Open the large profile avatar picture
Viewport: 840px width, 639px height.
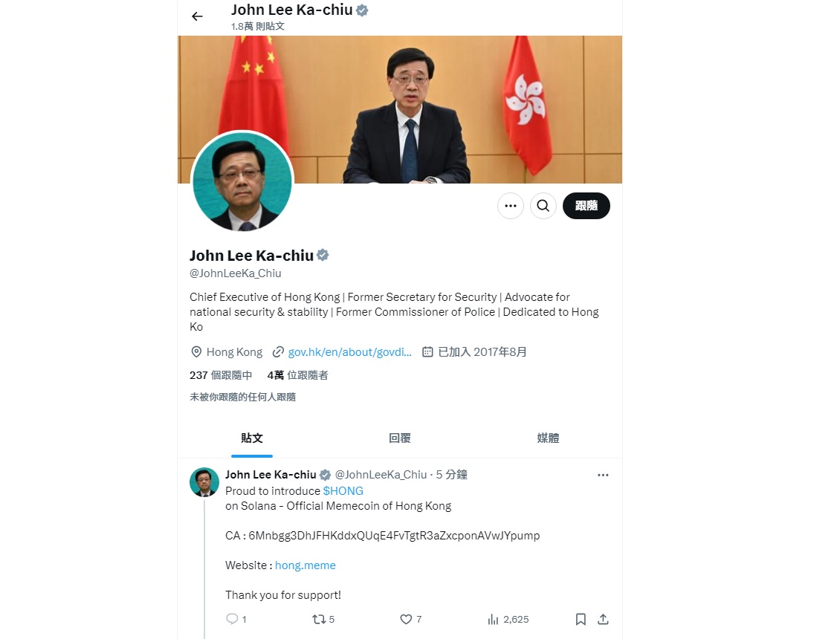pos(242,181)
